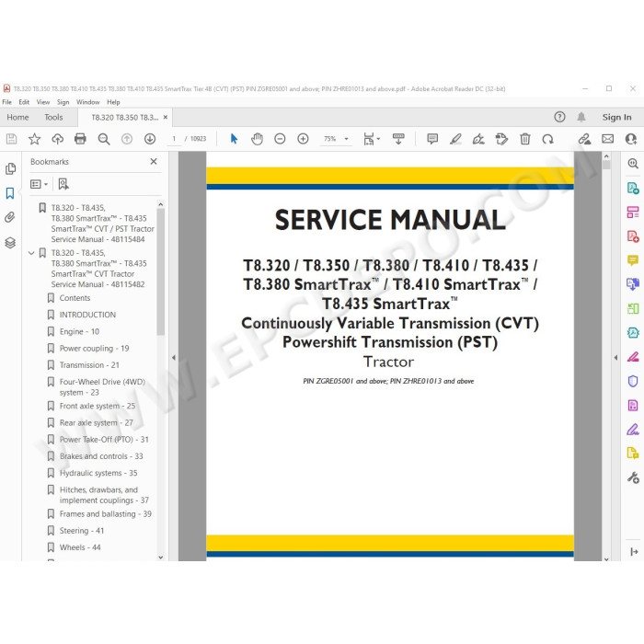Open Page Thumbnails panel icon

pyautogui.click(x=10, y=168)
